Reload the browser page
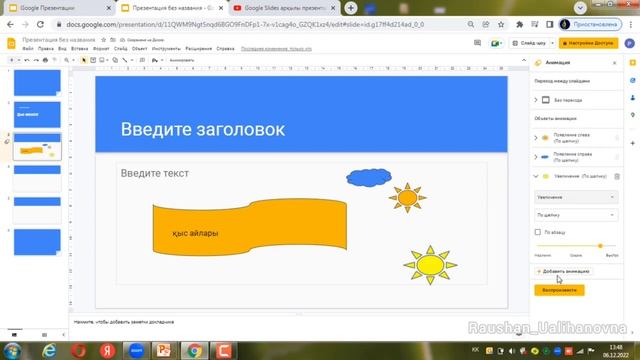Image resolution: width=640 pixels, height=360 pixels. click(40, 24)
